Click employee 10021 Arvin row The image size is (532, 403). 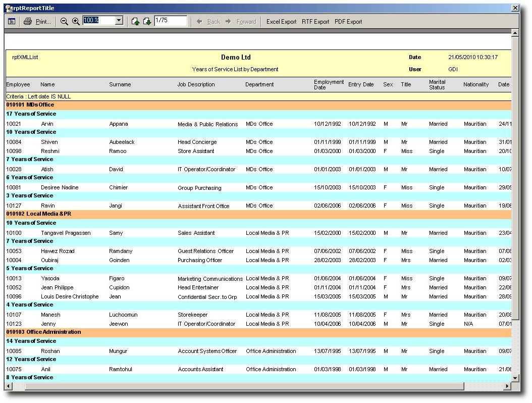click(47, 124)
